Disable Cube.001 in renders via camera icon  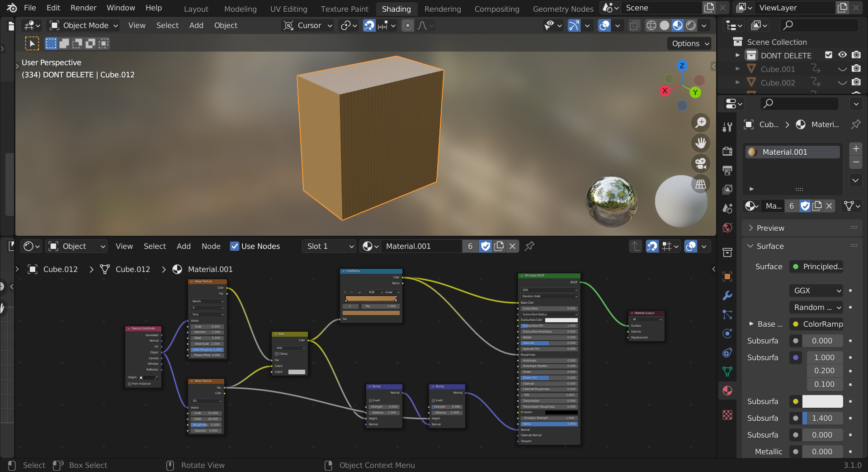[x=856, y=69]
